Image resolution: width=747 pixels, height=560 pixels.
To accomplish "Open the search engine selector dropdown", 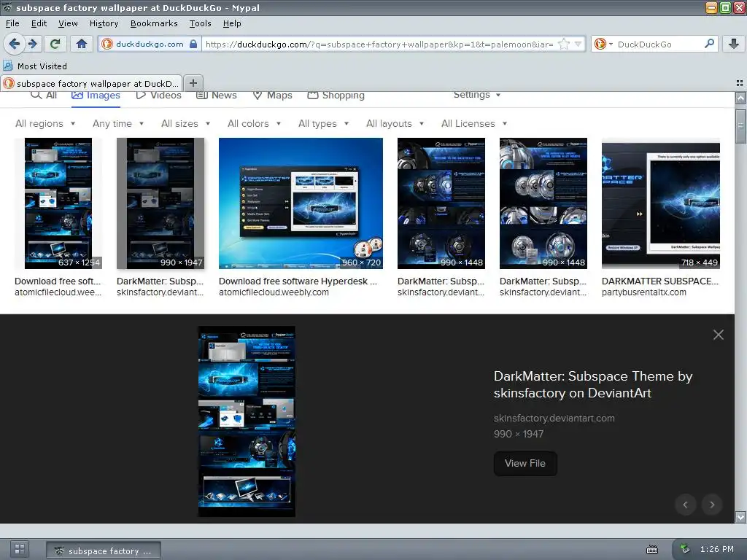I will tap(603, 44).
